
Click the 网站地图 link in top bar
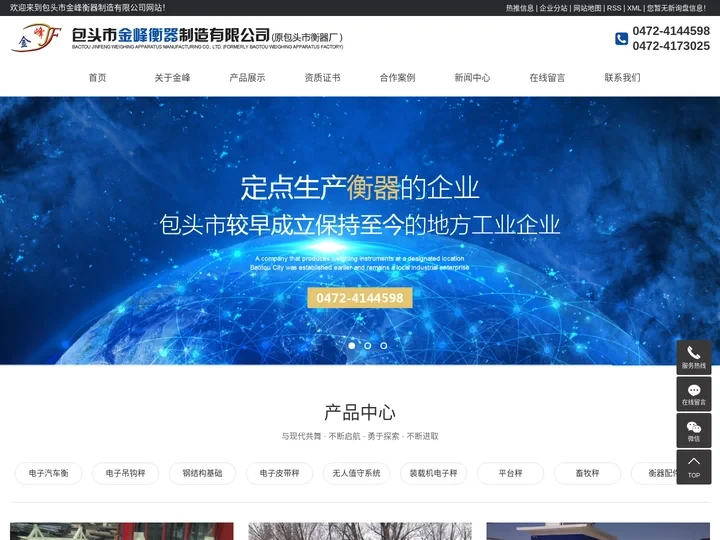point(587,8)
